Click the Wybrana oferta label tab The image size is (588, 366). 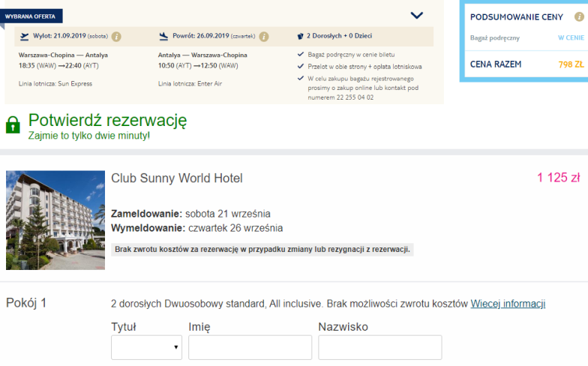31,16
